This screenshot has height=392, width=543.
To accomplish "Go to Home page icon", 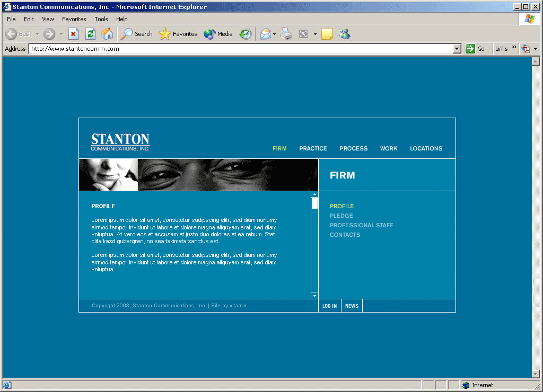I will point(107,34).
